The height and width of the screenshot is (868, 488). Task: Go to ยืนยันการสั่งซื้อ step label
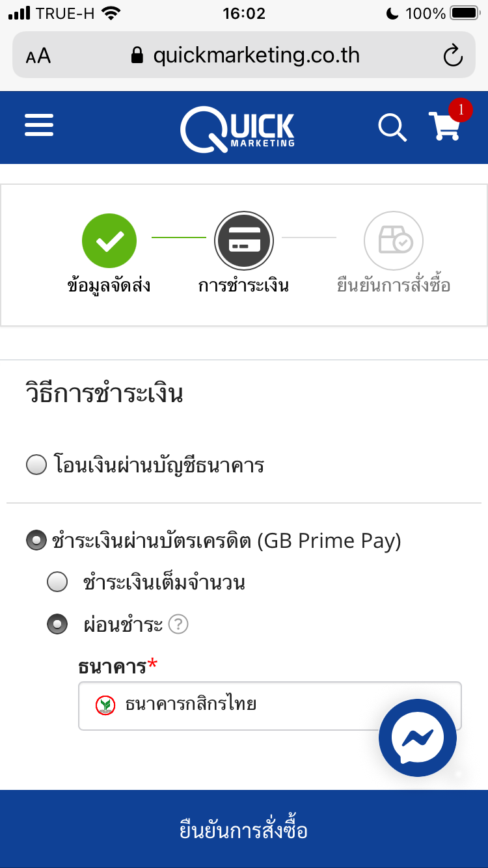[x=394, y=285]
